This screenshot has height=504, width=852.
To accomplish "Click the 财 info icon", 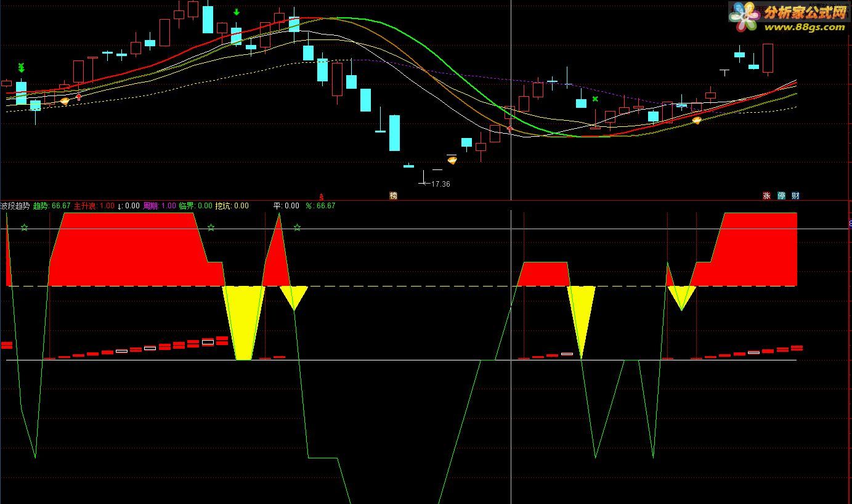I will click(x=796, y=196).
